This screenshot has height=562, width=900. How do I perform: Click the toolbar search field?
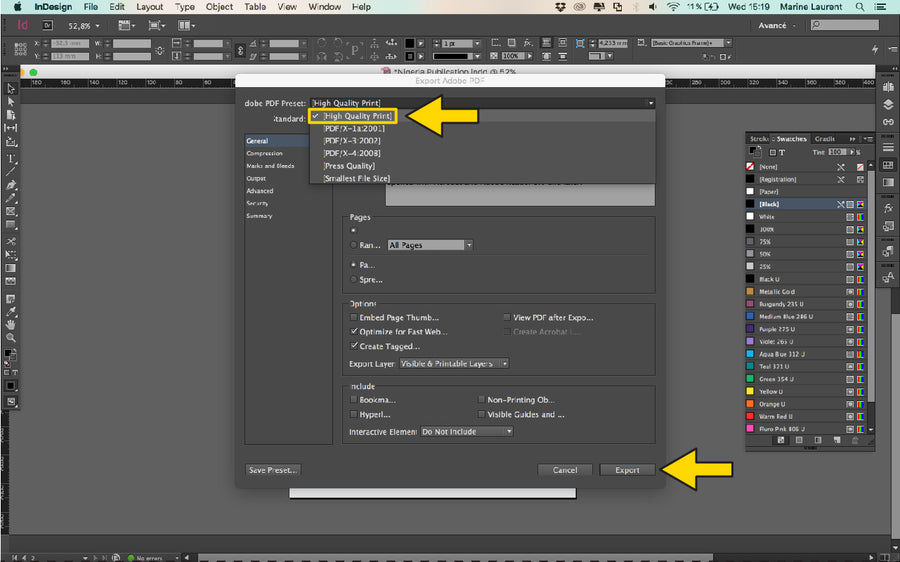844,25
